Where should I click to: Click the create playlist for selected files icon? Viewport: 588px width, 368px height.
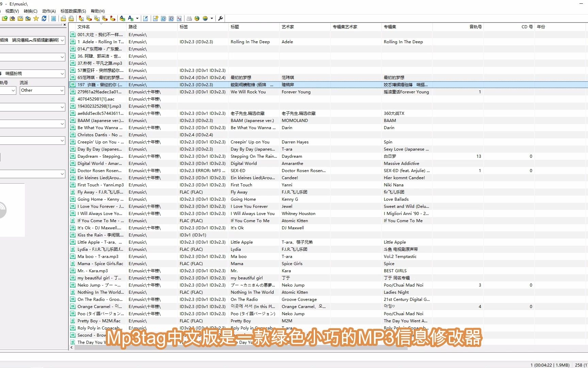coord(171,18)
